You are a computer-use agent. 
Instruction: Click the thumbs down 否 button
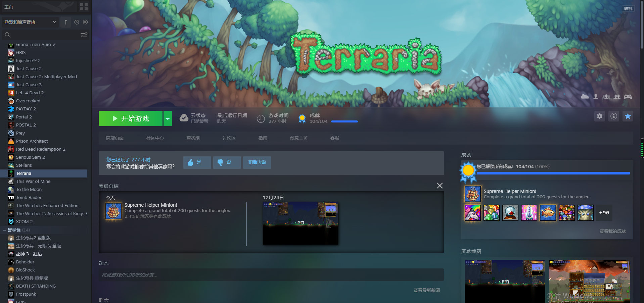227,162
